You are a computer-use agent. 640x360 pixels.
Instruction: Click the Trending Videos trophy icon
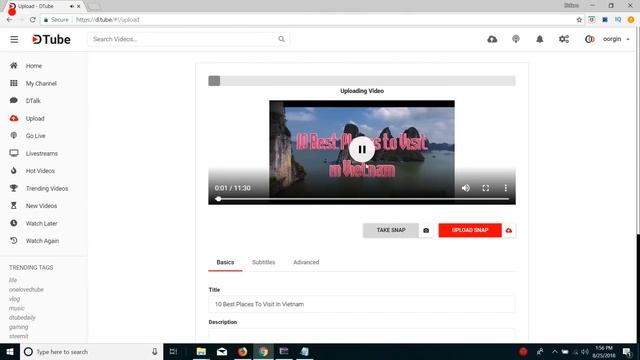click(x=14, y=188)
